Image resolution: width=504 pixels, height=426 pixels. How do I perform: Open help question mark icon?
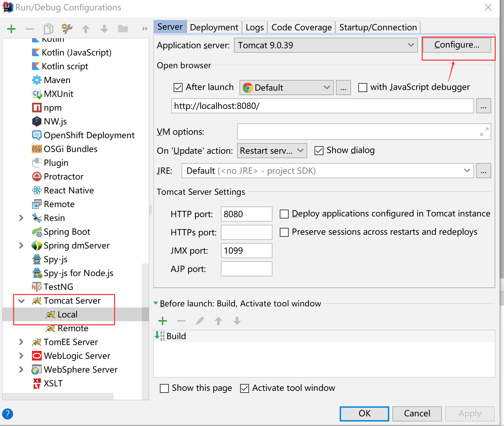(x=8, y=414)
